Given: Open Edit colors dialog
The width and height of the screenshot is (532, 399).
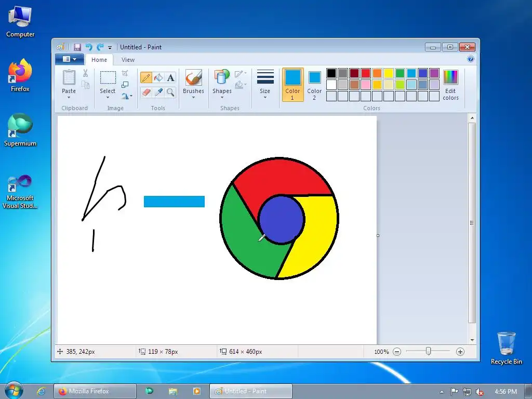Looking at the screenshot, I should click(x=450, y=85).
